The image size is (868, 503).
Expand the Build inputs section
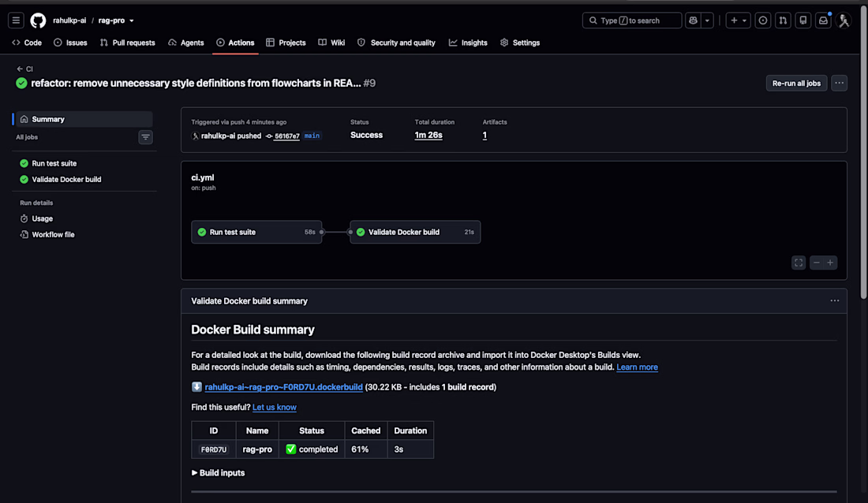(218, 472)
